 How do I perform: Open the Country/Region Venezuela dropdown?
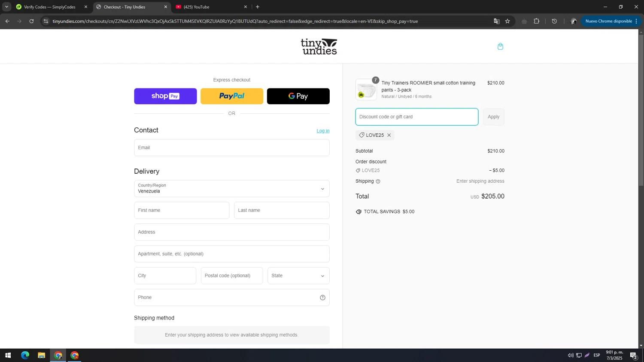[232, 189]
